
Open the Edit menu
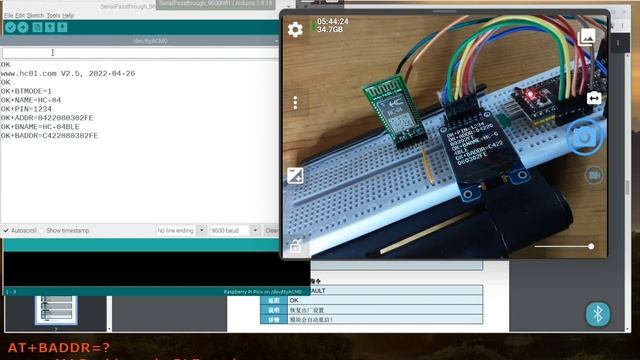tap(20, 16)
